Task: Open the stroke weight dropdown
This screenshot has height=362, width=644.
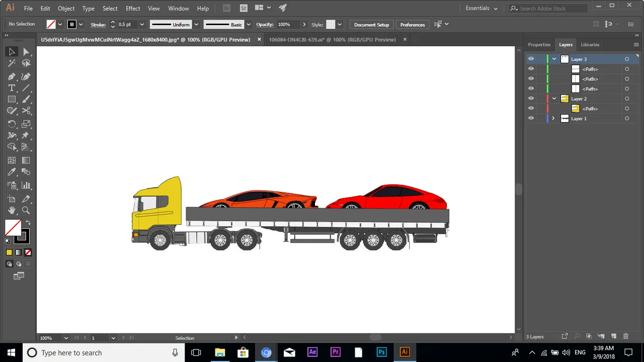Action: pos(142,24)
